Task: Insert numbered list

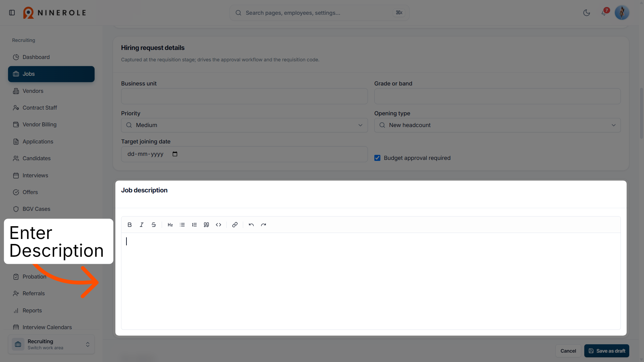Action: 194,225
